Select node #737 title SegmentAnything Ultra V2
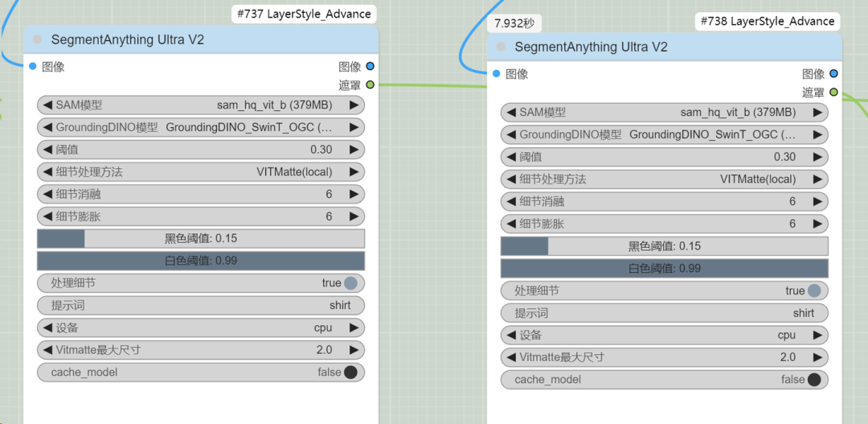 click(128, 39)
